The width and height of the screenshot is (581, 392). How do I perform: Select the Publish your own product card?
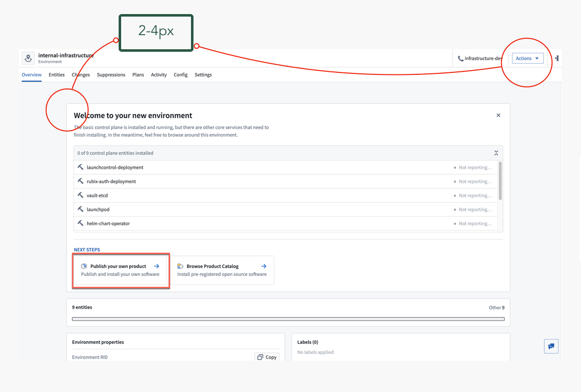tap(121, 271)
